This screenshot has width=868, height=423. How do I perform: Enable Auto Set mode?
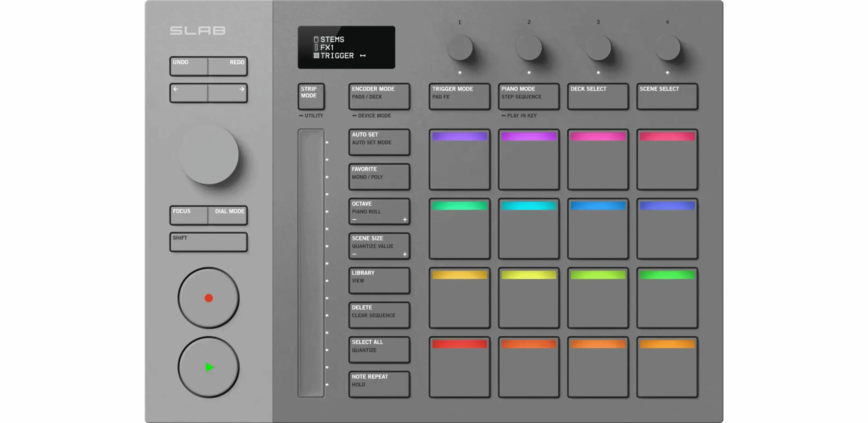[x=379, y=142]
